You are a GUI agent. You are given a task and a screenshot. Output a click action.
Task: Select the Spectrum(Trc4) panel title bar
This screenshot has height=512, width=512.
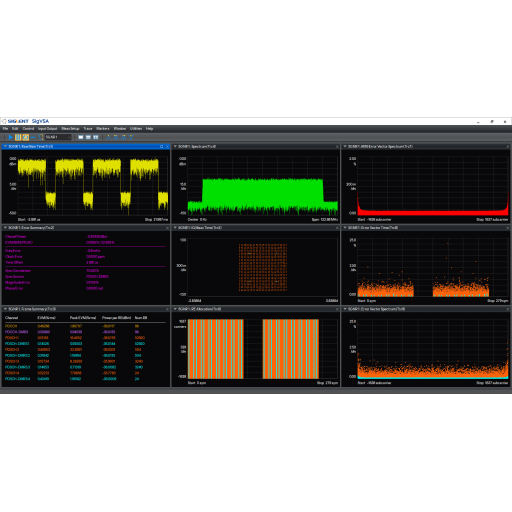[x=256, y=147]
